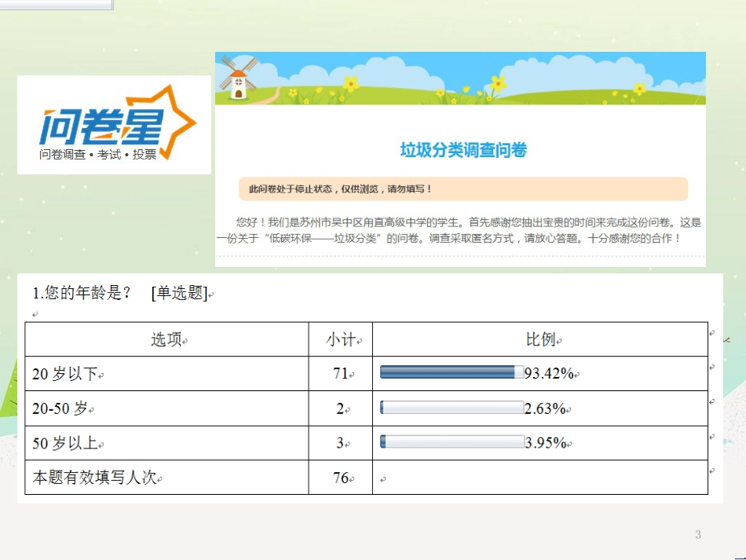Click the survey header banner image
Viewport: 746px width, 560px height.
pyautogui.click(x=460, y=79)
